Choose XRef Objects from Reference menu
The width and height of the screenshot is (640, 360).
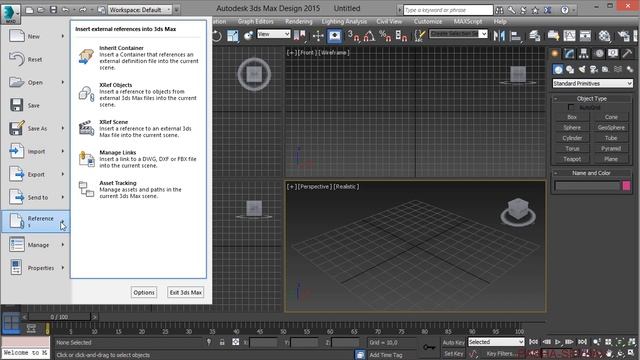click(x=138, y=94)
